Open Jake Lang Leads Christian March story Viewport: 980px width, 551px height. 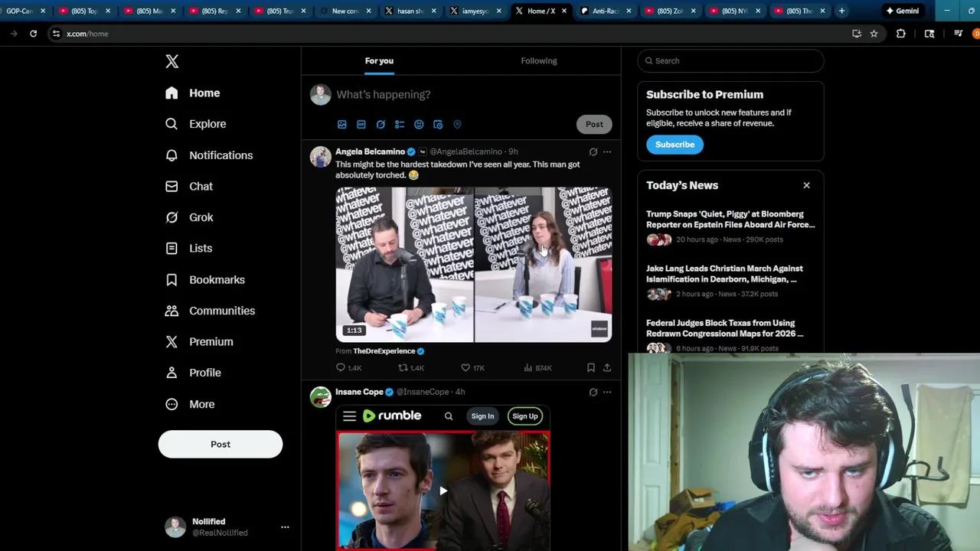tap(730, 282)
